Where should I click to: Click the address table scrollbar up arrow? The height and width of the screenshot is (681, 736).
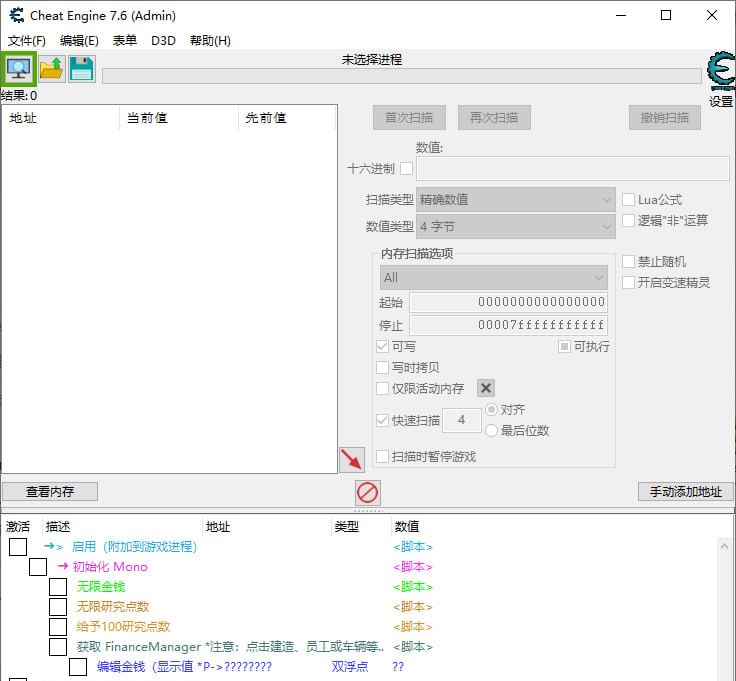tap(724, 546)
